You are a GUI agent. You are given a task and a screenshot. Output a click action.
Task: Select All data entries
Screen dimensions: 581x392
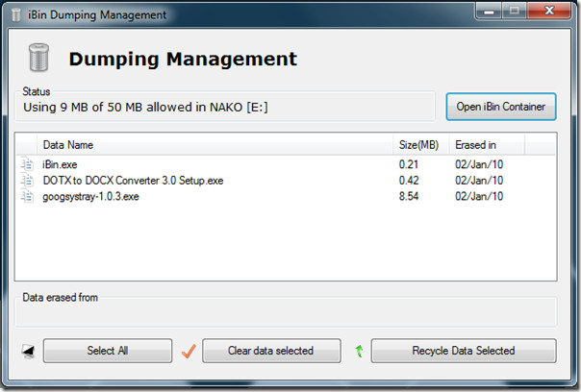pos(108,351)
